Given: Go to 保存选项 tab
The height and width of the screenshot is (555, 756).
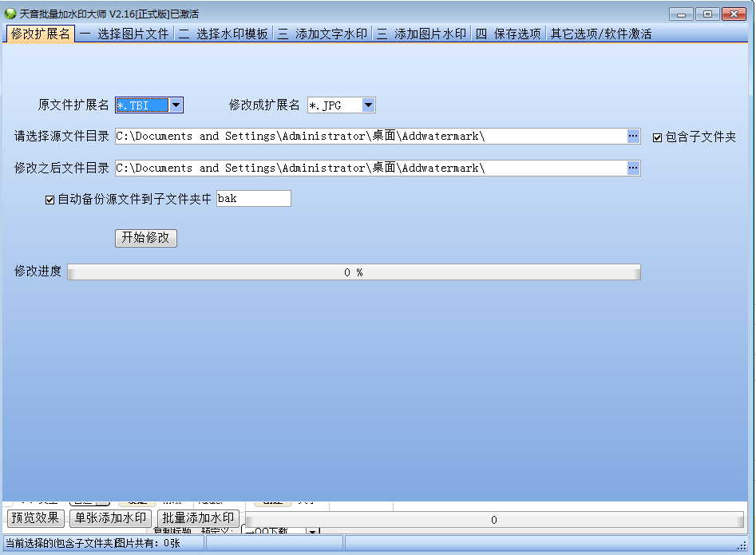Looking at the screenshot, I should pyautogui.click(x=508, y=34).
